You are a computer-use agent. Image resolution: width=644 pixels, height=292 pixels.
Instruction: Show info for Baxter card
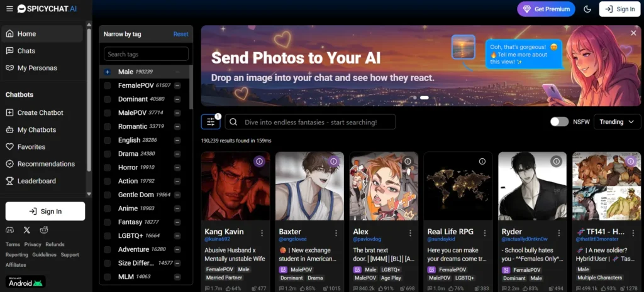(x=333, y=161)
